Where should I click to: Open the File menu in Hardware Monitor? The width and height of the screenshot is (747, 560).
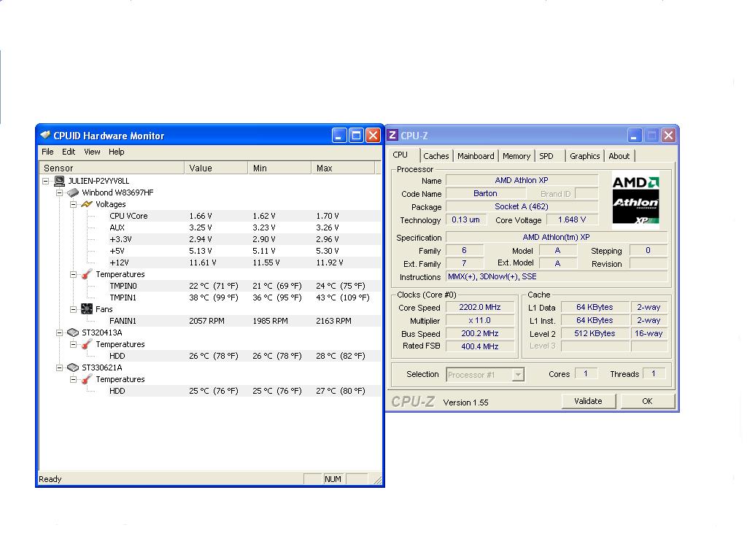point(47,152)
